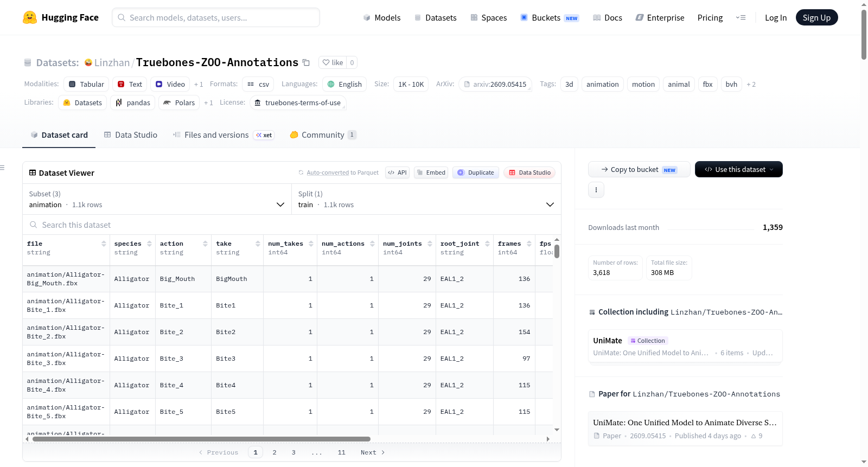Switch to the Dataset card tab

click(x=59, y=135)
